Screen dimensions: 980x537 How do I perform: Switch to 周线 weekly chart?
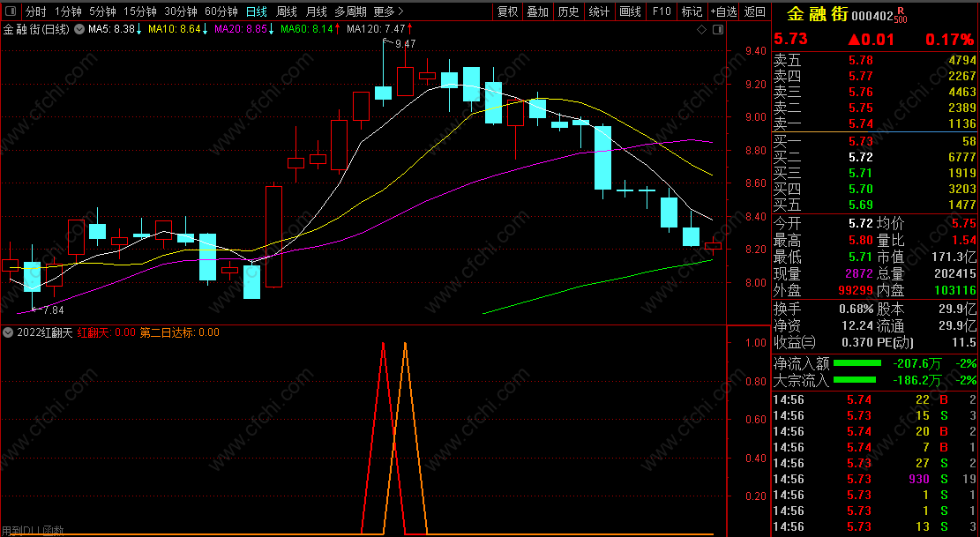point(287,11)
